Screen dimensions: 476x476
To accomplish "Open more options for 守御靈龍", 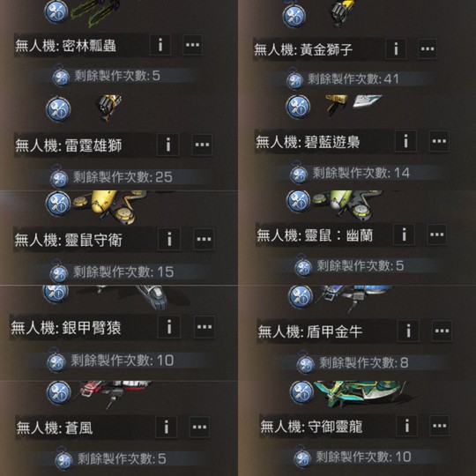I will (440, 426).
